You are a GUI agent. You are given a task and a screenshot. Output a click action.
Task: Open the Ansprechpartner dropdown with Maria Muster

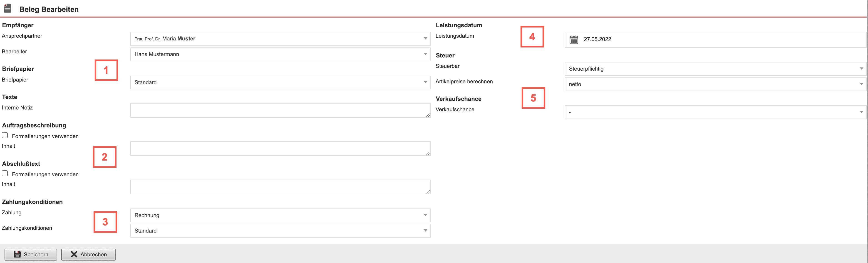coord(280,39)
